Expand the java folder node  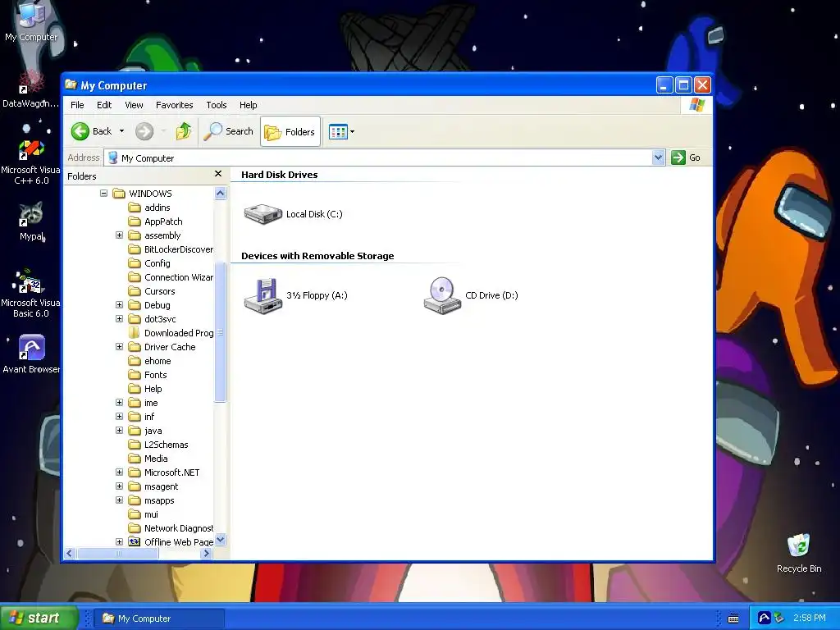tap(120, 430)
